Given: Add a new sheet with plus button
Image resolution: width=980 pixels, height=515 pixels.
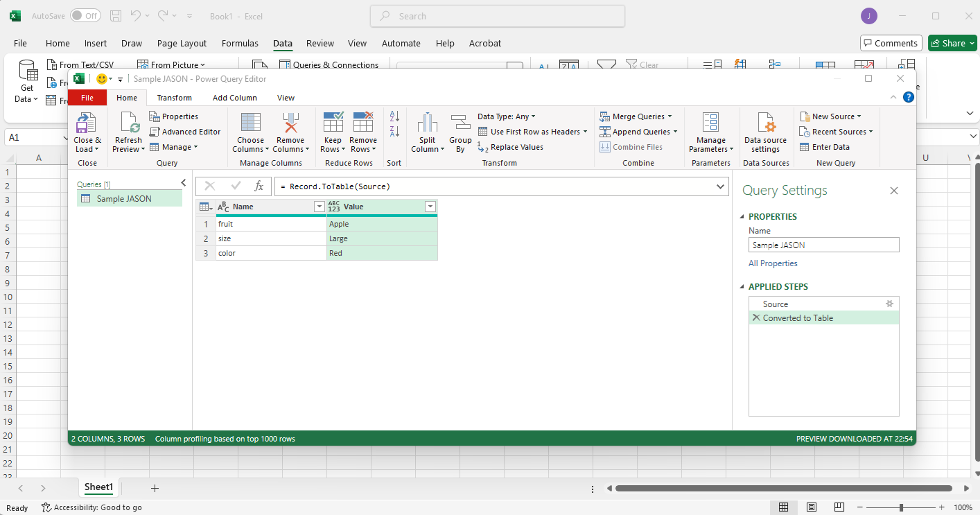Looking at the screenshot, I should tap(155, 488).
